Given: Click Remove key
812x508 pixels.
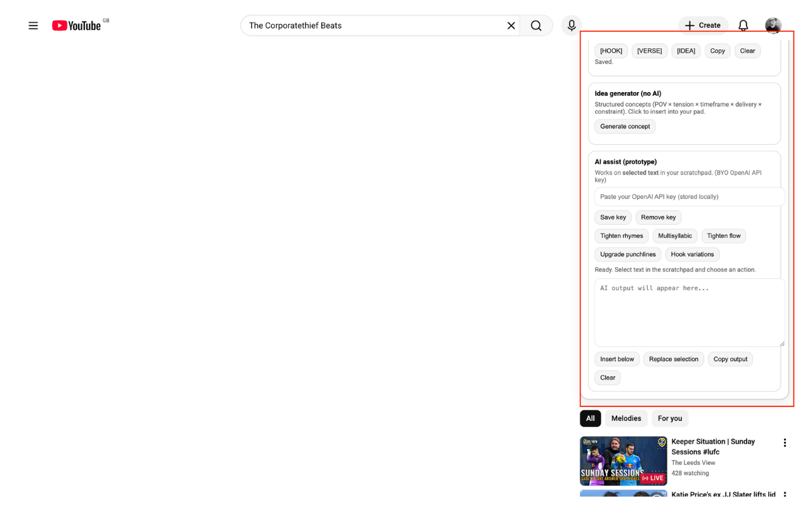Looking at the screenshot, I should [658, 217].
